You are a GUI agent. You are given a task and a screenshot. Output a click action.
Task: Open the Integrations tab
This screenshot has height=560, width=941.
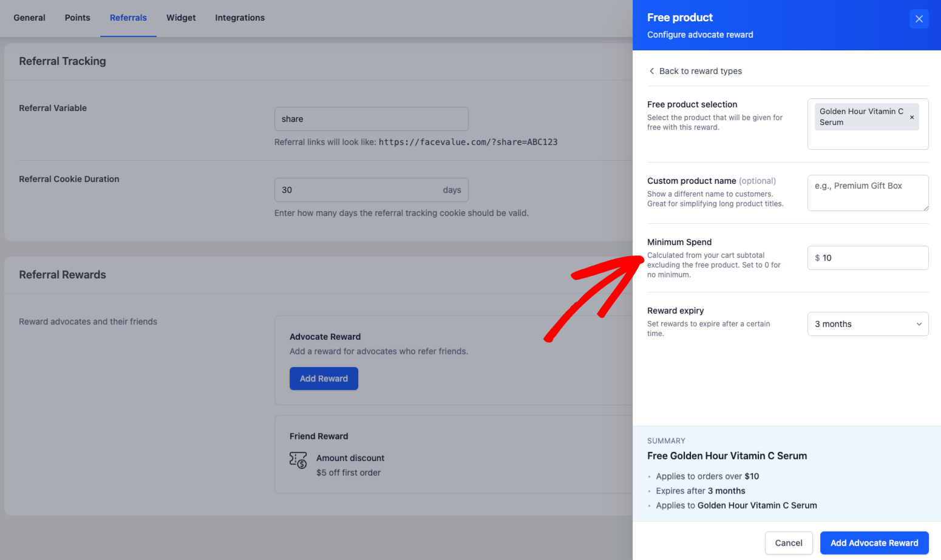click(240, 18)
